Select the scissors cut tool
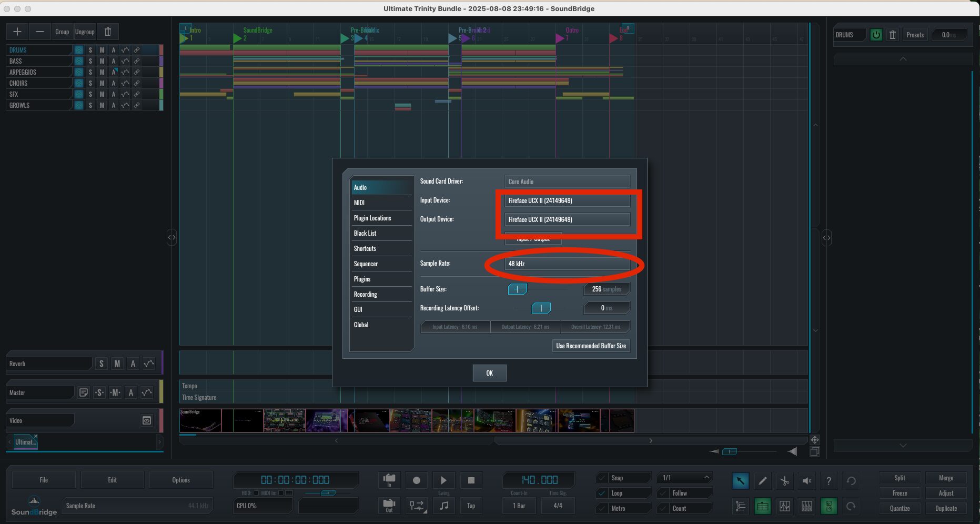980x524 pixels. [x=784, y=480]
